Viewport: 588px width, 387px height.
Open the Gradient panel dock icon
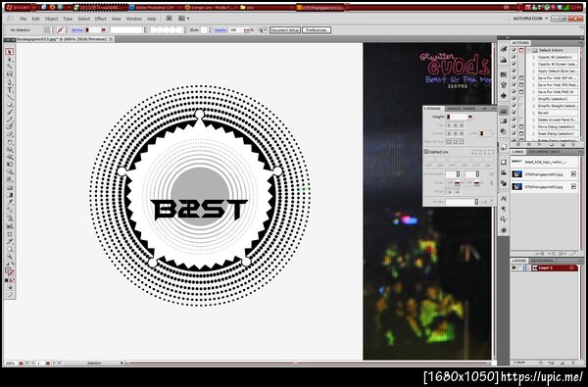(x=504, y=121)
